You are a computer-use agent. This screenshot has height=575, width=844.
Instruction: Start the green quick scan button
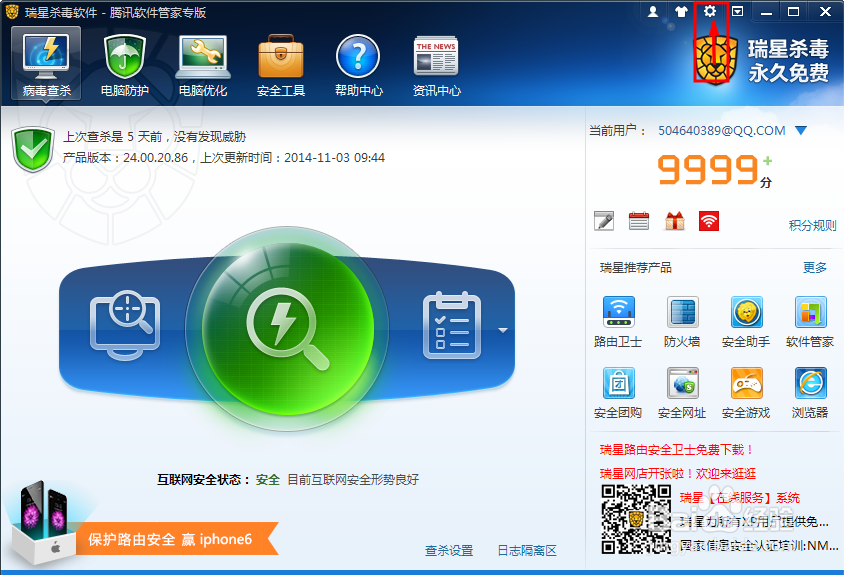287,328
